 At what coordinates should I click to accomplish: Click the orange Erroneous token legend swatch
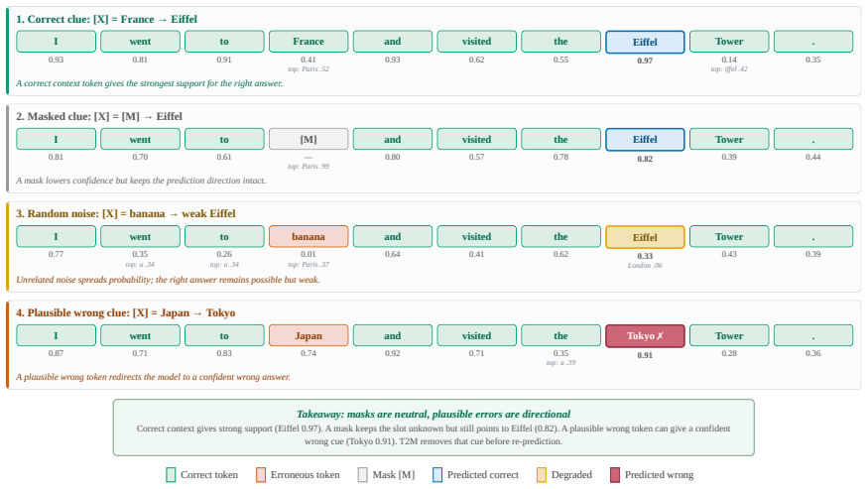(261, 474)
